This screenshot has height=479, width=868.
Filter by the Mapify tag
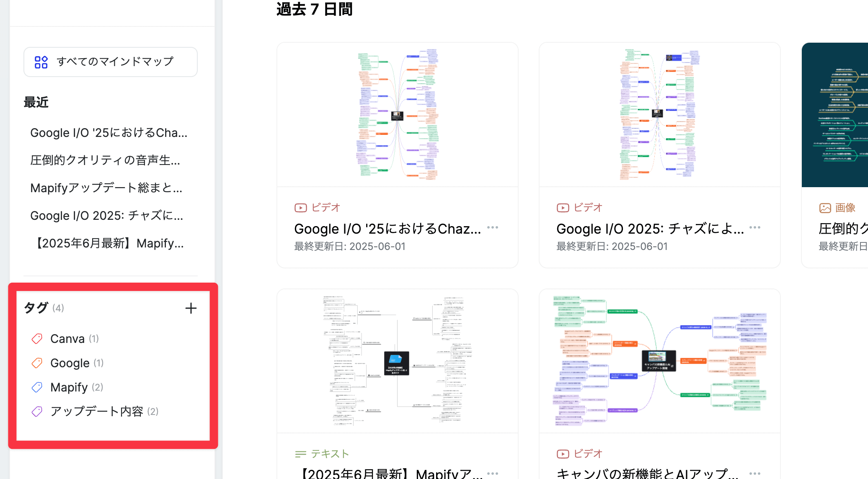(x=69, y=387)
